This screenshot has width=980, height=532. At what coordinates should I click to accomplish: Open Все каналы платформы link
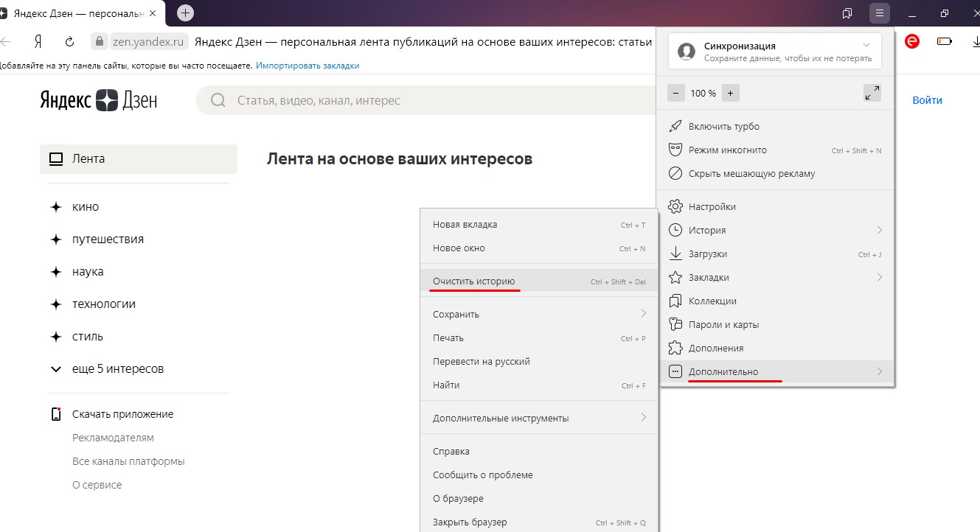point(128,461)
